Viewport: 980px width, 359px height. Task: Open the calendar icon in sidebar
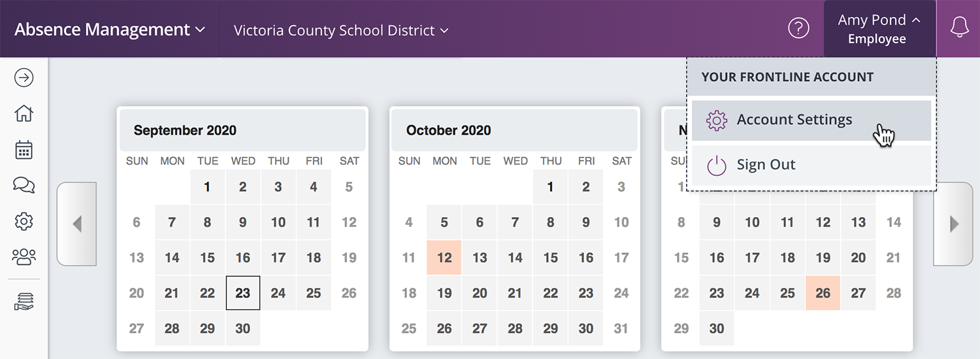tap(24, 150)
